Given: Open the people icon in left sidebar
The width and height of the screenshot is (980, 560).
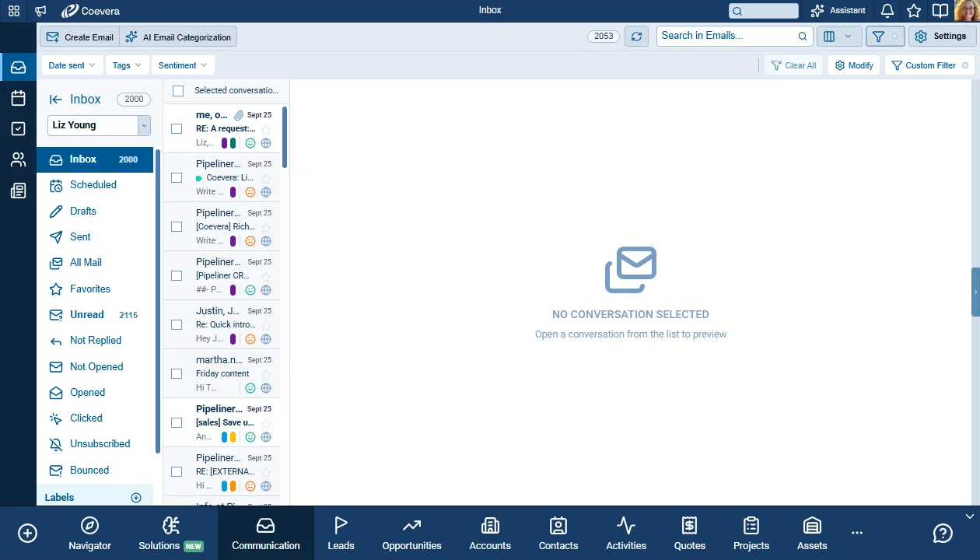Looking at the screenshot, I should click(18, 159).
